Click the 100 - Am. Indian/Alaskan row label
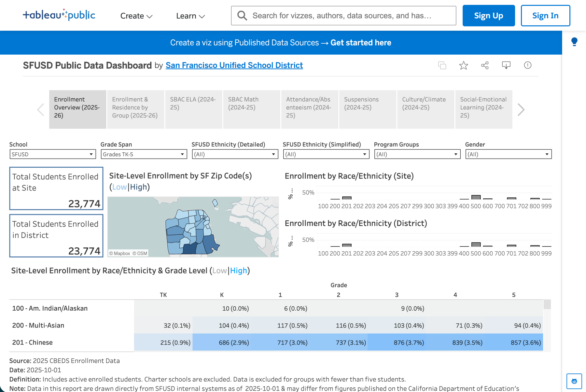 [50, 308]
